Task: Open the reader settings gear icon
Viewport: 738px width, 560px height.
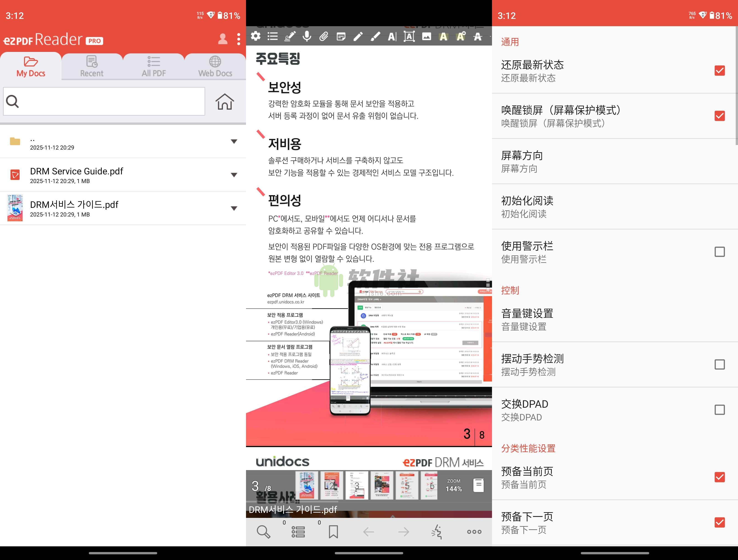Action: pos(255,37)
